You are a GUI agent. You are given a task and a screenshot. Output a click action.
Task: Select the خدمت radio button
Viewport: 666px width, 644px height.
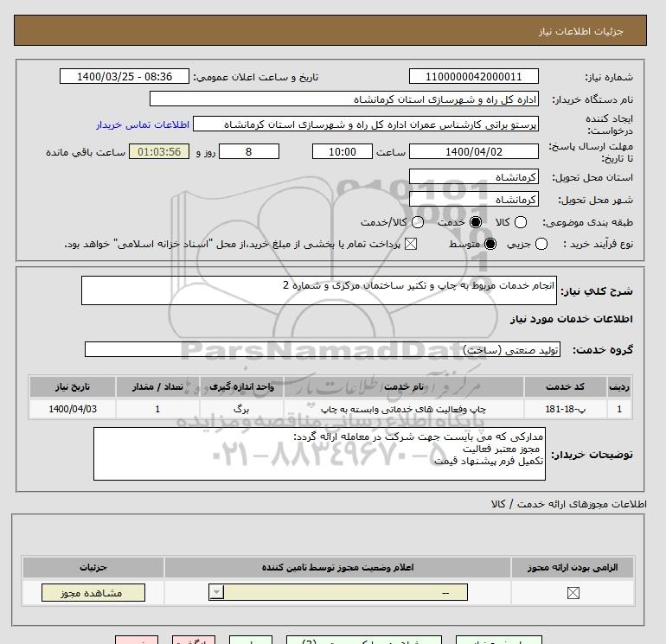point(476,222)
